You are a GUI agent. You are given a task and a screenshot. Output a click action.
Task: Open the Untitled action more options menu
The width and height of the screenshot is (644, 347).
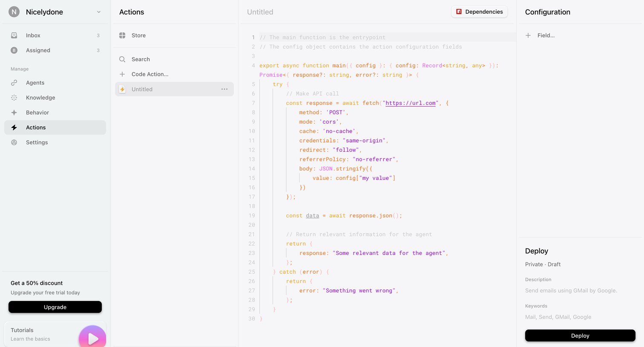click(224, 89)
